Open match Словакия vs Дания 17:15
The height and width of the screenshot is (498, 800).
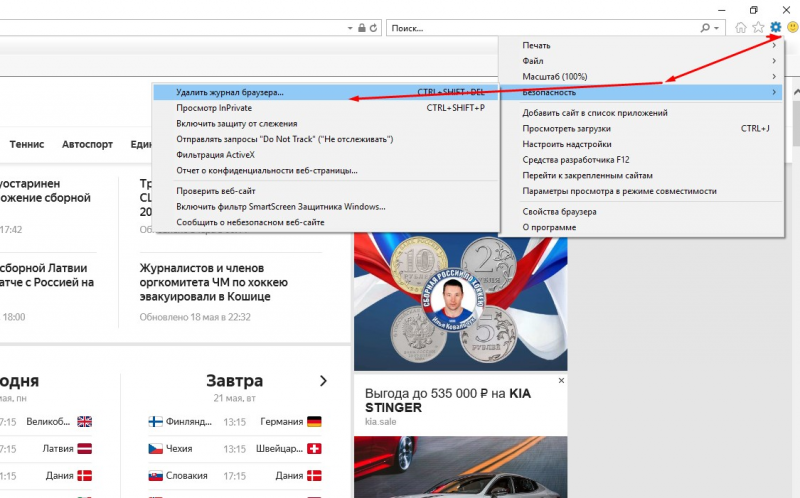pyautogui.click(x=235, y=476)
